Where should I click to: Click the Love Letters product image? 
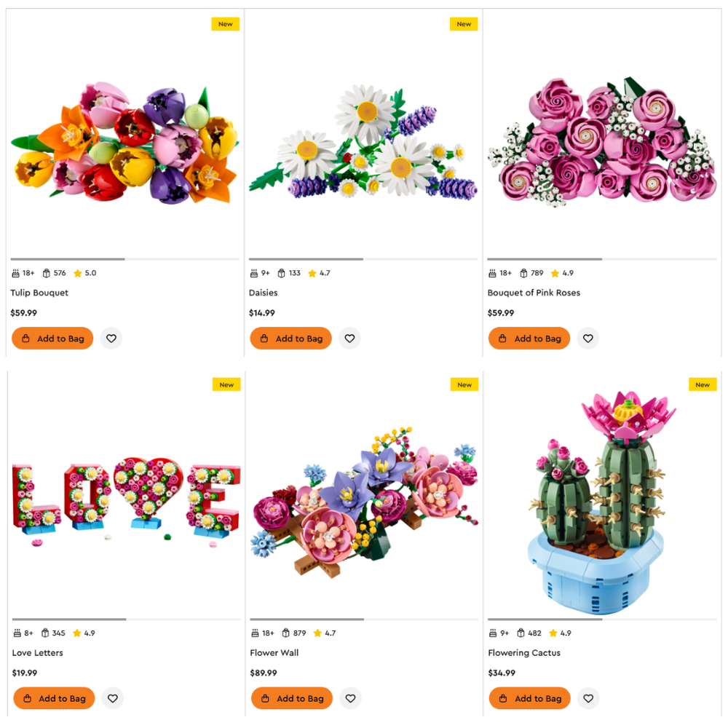click(x=124, y=495)
